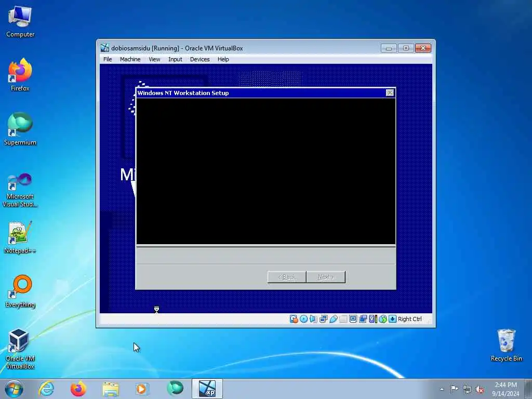Screen dimensions: 532x399
Task: Maximize the VirtualBox window
Action: click(406, 48)
